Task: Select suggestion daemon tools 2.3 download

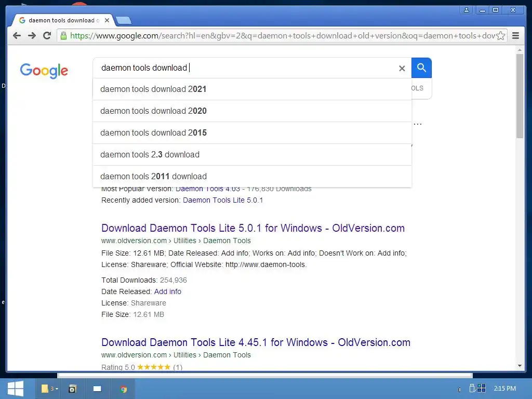Action: point(252,155)
